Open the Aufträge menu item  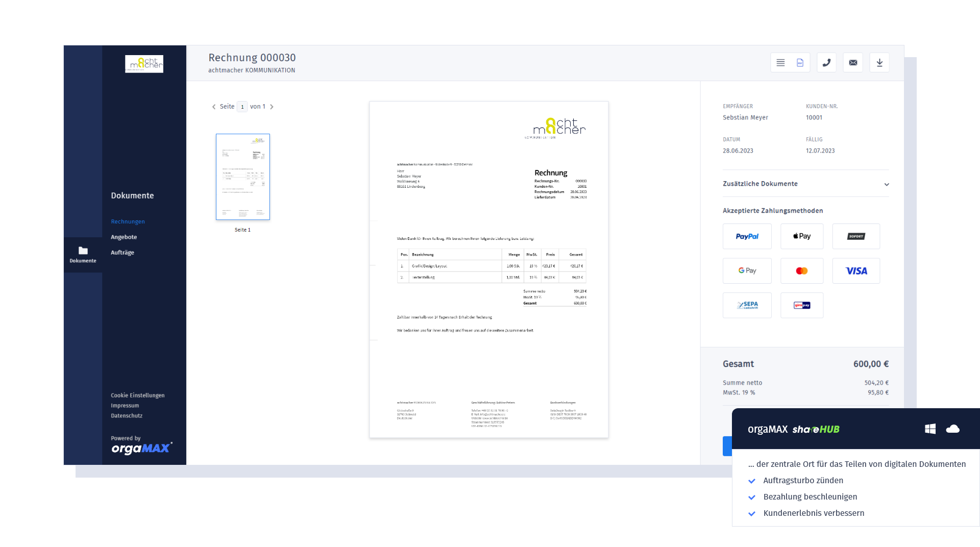[x=122, y=253]
